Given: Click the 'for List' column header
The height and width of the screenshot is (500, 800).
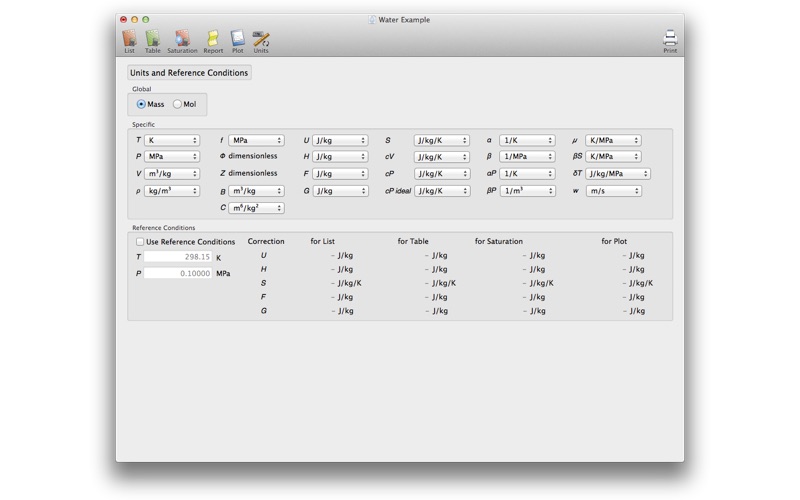Looking at the screenshot, I should click(322, 241).
